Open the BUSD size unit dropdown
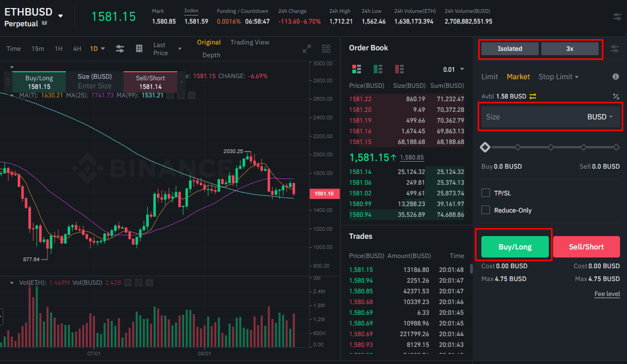 (600, 117)
